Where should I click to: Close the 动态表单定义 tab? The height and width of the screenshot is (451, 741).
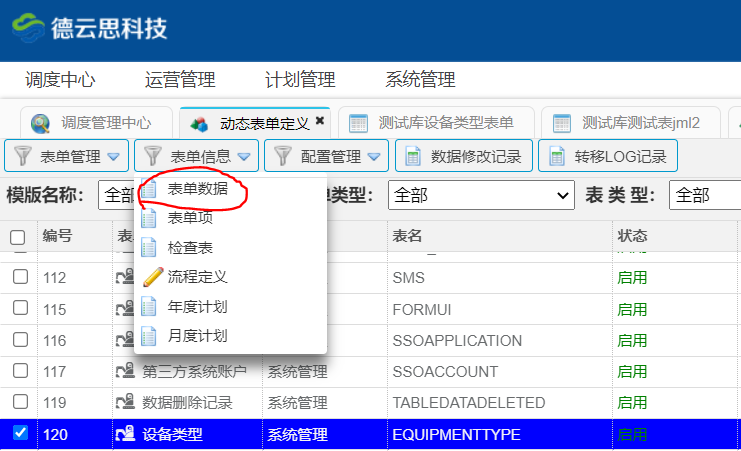coord(320,121)
